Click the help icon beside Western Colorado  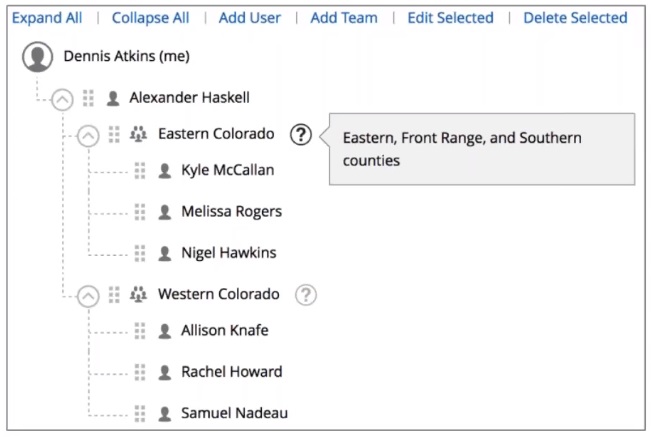point(306,295)
